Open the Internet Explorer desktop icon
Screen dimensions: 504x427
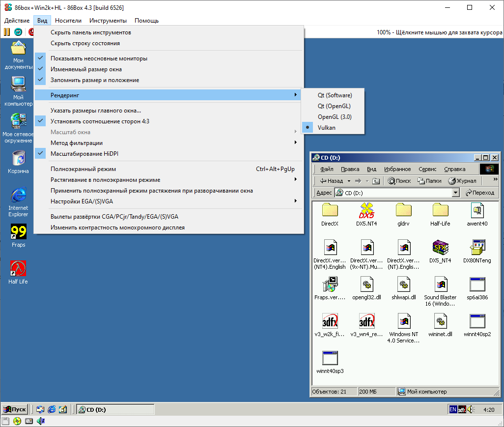(18, 195)
